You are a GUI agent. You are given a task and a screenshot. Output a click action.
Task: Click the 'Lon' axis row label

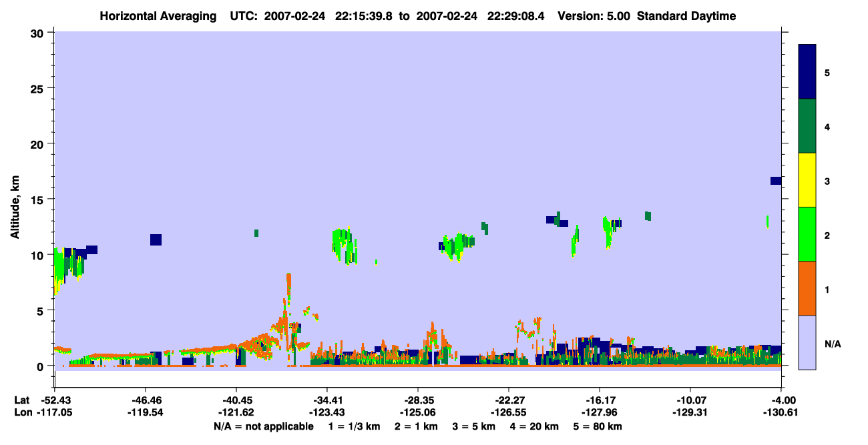pos(22,413)
